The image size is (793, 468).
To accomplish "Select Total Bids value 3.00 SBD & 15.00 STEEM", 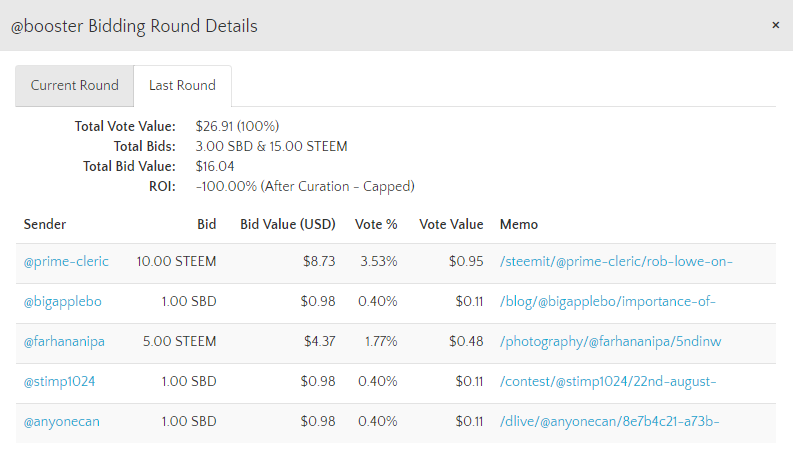I will click(272, 147).
